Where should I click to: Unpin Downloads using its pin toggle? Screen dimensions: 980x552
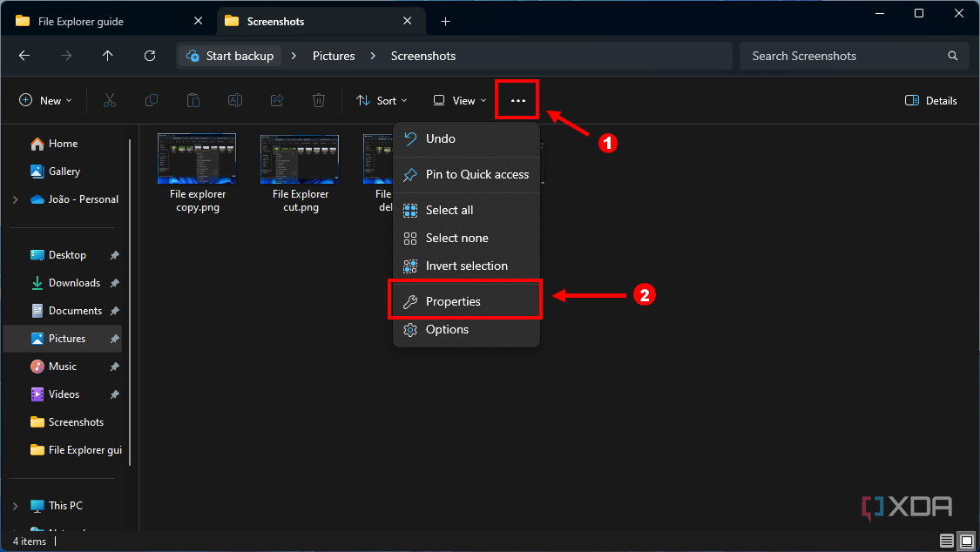click(x=114, y=283)
